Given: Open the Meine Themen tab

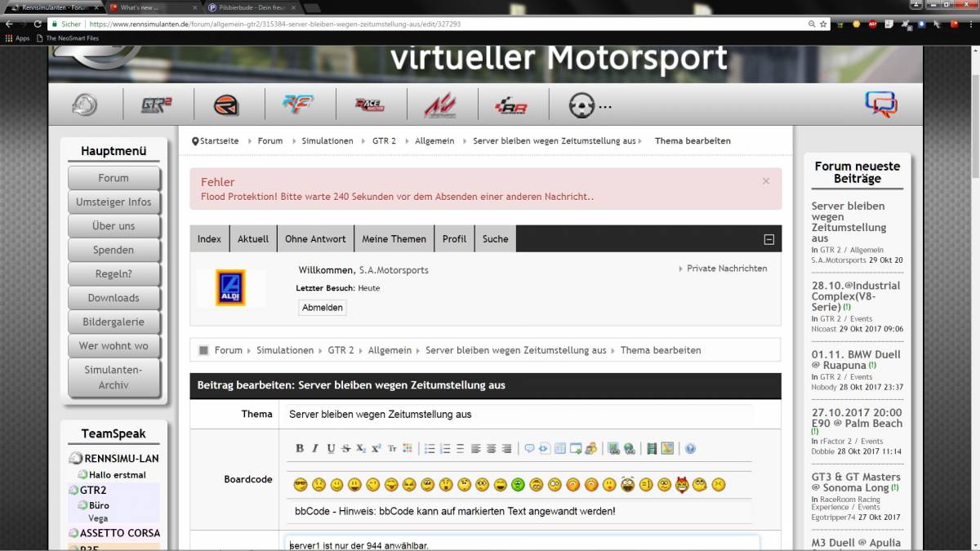Looking at the screenshot, I should tap(394, 239).
